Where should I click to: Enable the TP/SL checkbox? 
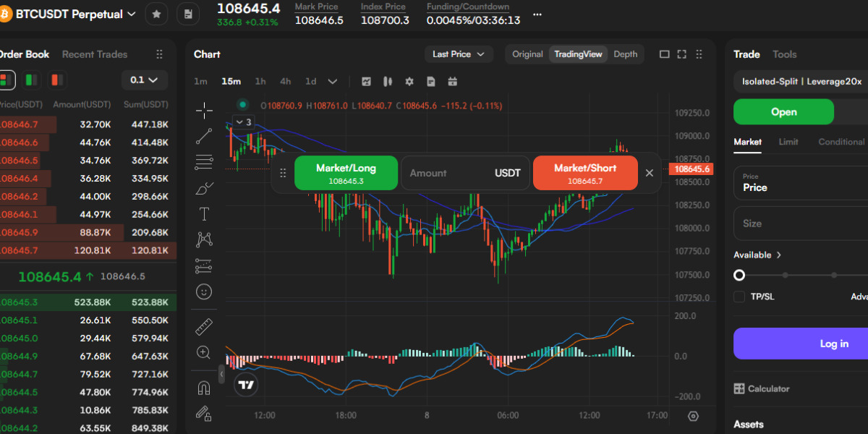[x=739, y=296]
